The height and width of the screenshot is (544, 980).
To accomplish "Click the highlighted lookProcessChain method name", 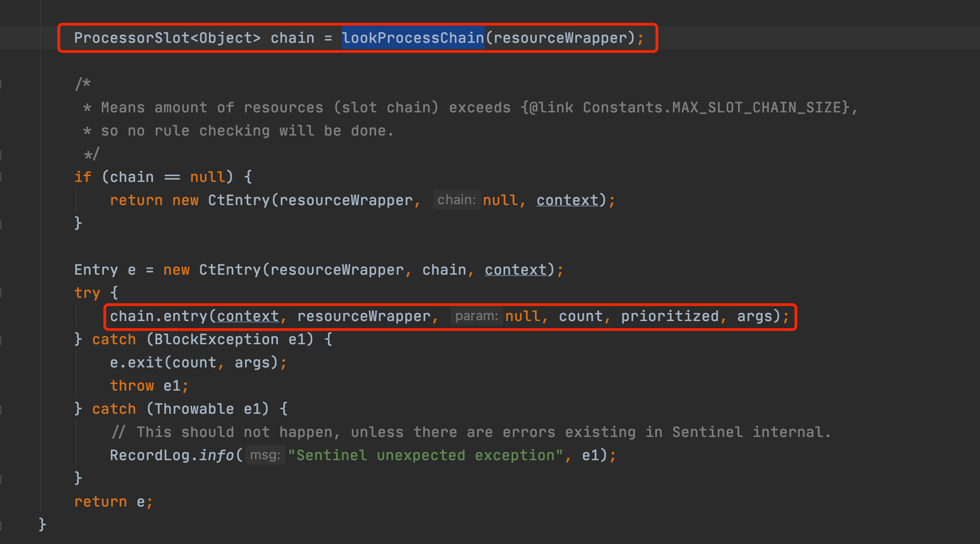I will (x=413, y=38).
